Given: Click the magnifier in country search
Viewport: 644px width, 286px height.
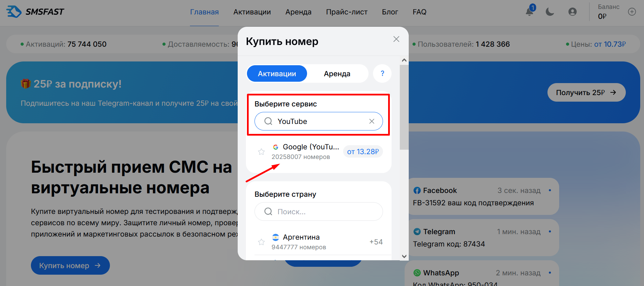Looking at the screenshot, I should coord(268,211).
